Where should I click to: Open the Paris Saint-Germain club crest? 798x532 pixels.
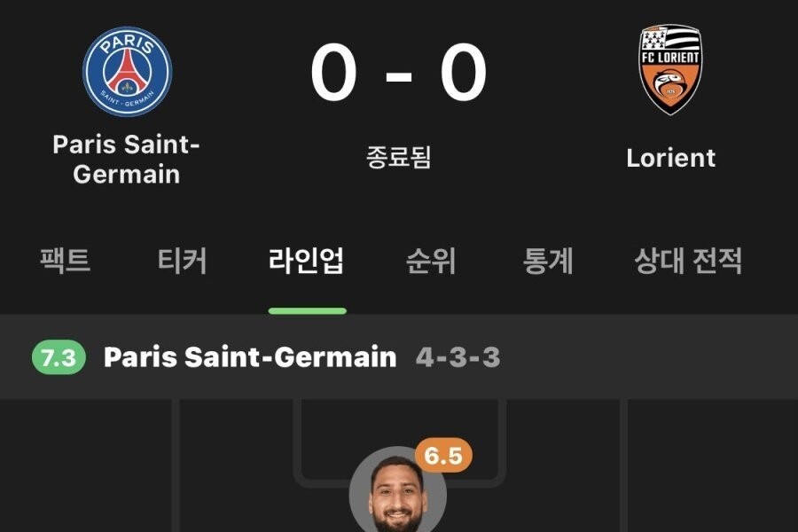point(127,71)
